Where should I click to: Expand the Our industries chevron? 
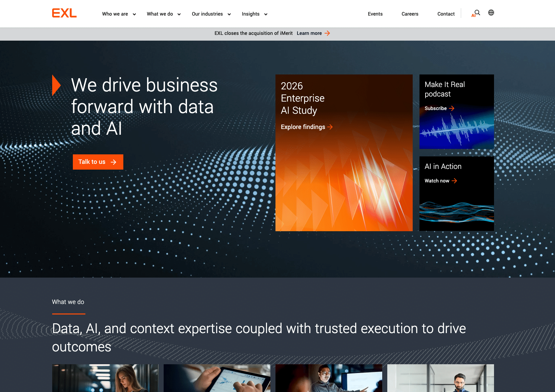(229, 14)
